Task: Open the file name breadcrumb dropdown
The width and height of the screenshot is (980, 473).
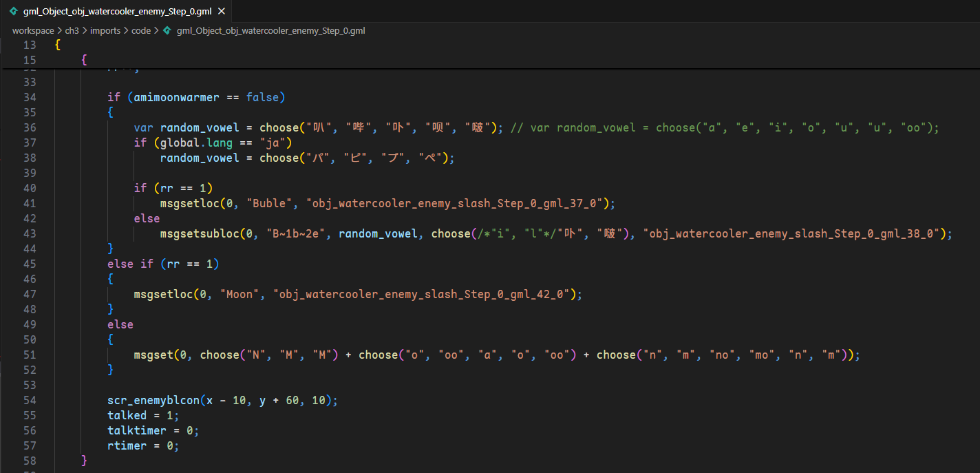Action: click(270, 31)
